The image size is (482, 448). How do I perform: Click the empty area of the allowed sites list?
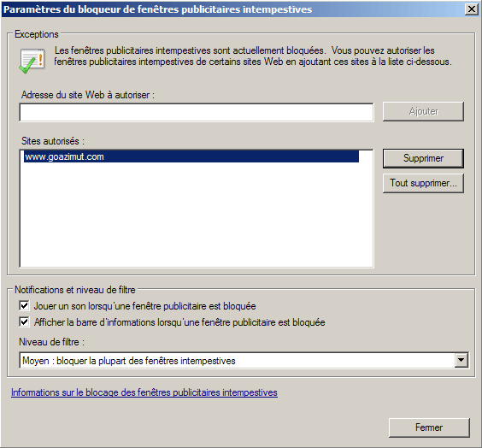pos(197,215)
